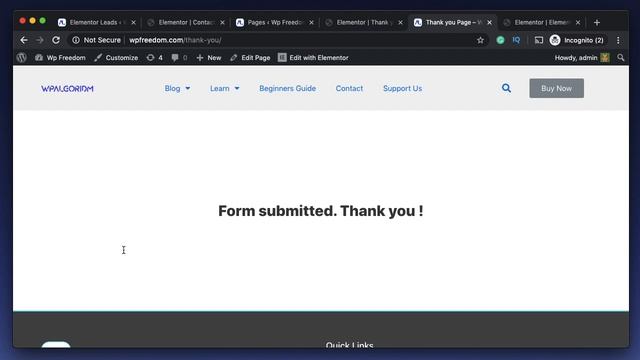The width and height of the screenshot is (640, 360).
Task: Go back with the browser back arrow
Action: 24,40
